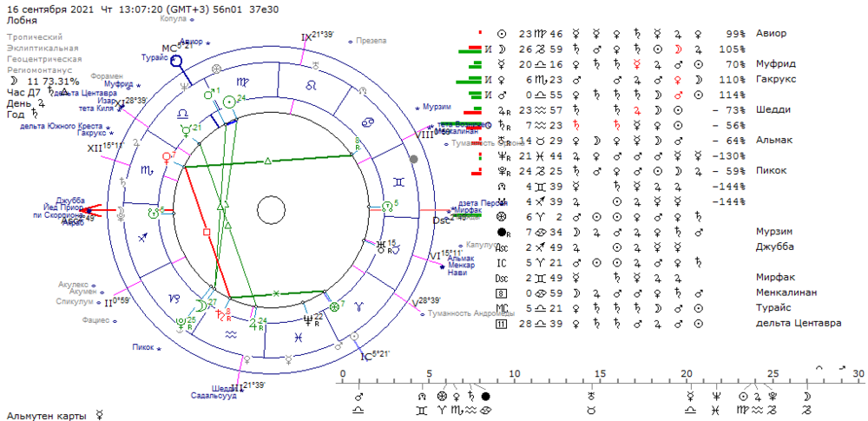Click the 'Альмутен карты' label
This screenshot has height=421, width=868.
click(x=47, y=415)
